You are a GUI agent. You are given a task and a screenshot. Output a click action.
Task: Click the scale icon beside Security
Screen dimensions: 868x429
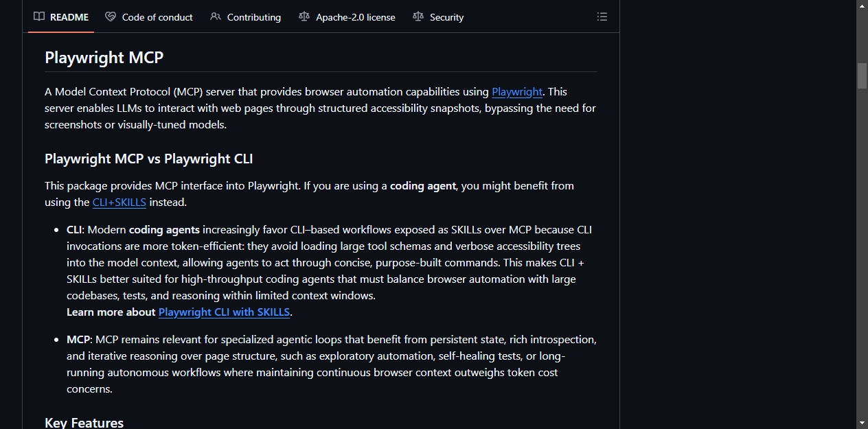(418, 16)
